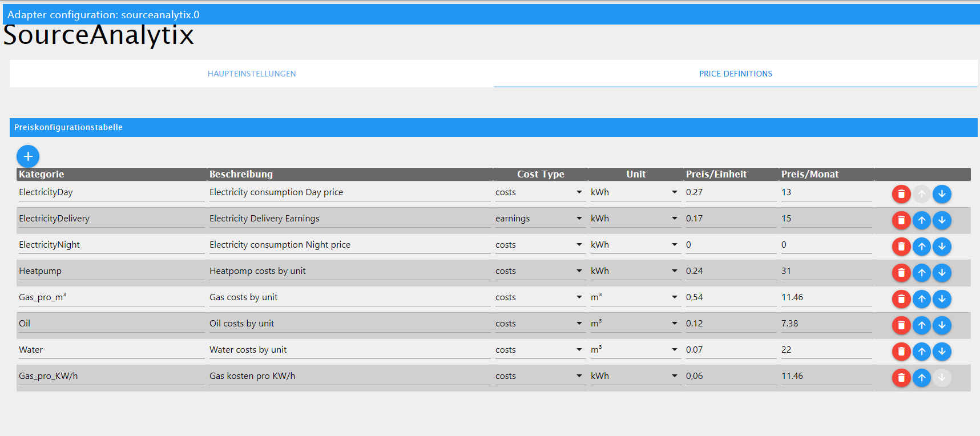980x436 pixels.
Task: Edit Preis/Einheit value 0.27
Action: click(731, 192)
